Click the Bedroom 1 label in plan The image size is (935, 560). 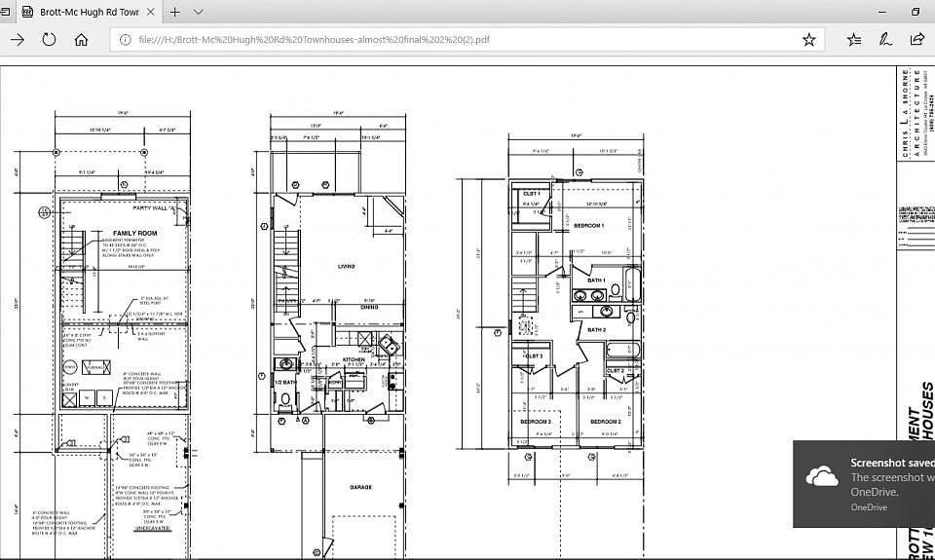click(588, 226)
